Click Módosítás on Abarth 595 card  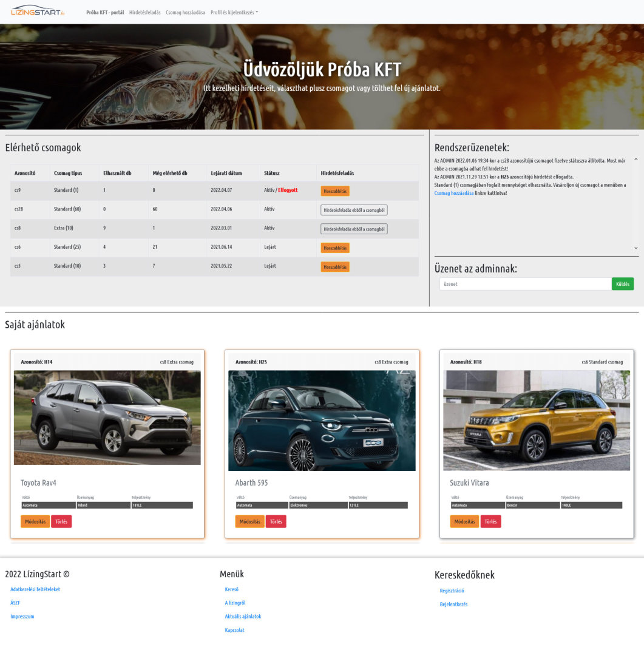249,521
